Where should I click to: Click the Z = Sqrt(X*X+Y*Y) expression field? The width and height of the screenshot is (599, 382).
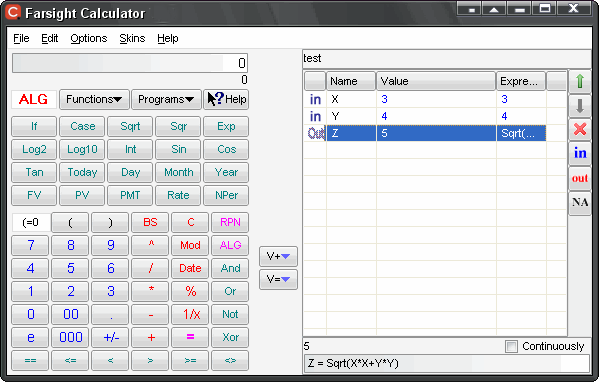[x=446, y=363]
